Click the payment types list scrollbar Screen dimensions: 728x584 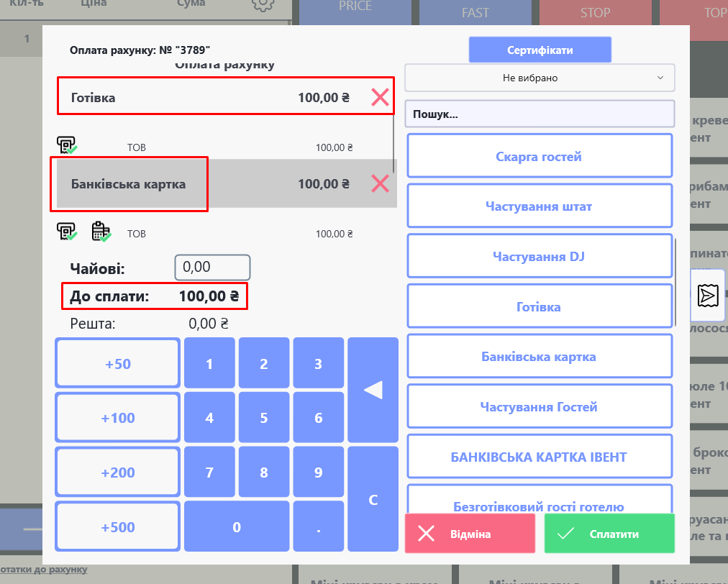[x=675, y=280]
